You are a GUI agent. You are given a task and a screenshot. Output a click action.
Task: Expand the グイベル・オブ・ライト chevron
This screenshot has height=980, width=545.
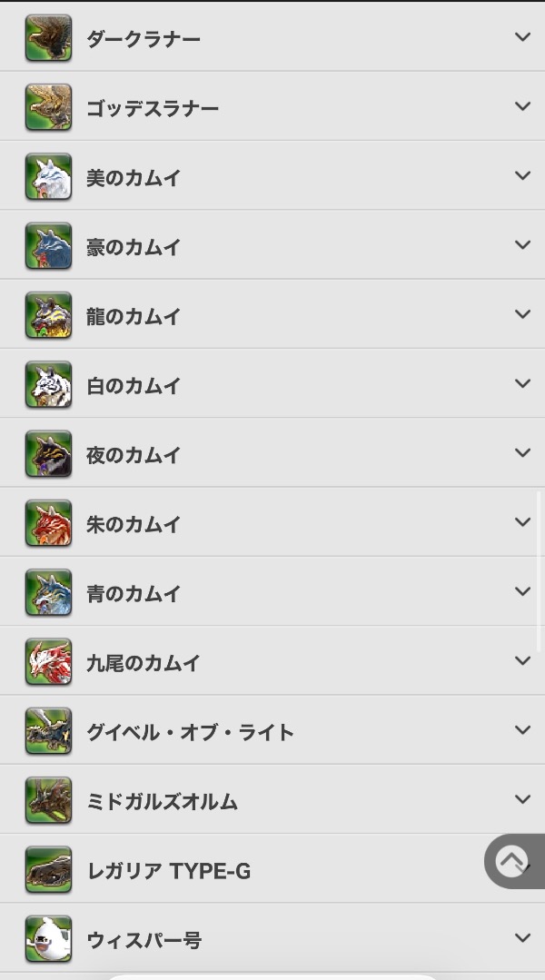click(522, 730)
